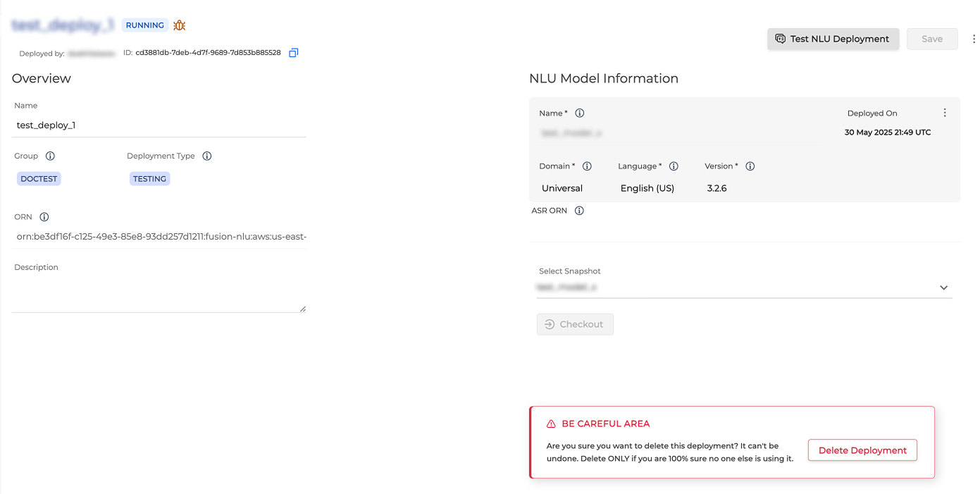Click the NLU model Name info icon

(580, 113)
